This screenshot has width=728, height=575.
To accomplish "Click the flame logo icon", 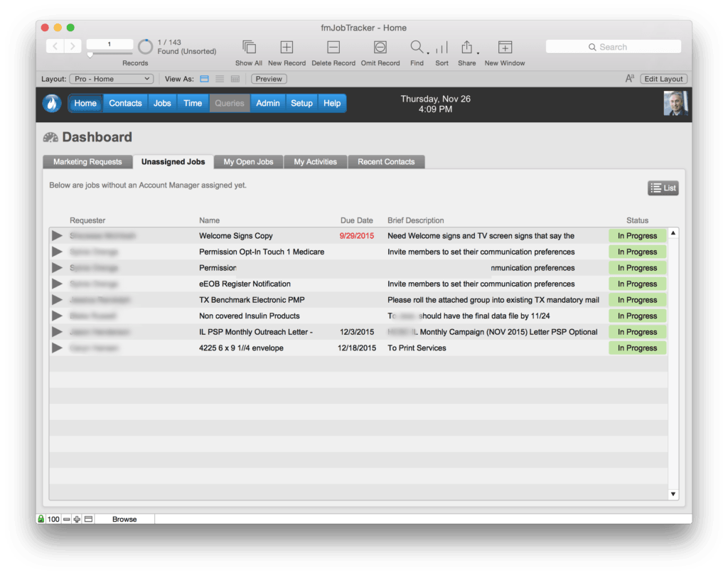I will coord(50,103).
